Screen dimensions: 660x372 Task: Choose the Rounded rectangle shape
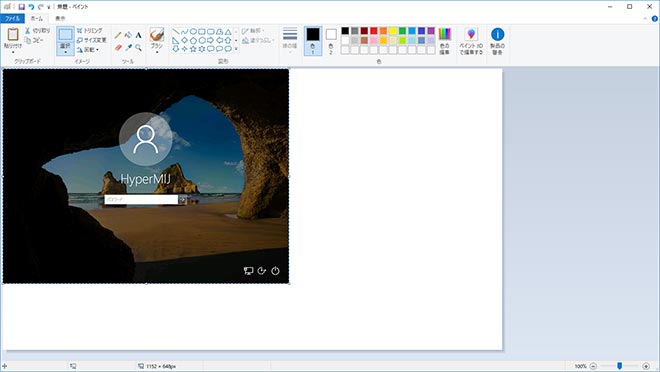[210, 32]
